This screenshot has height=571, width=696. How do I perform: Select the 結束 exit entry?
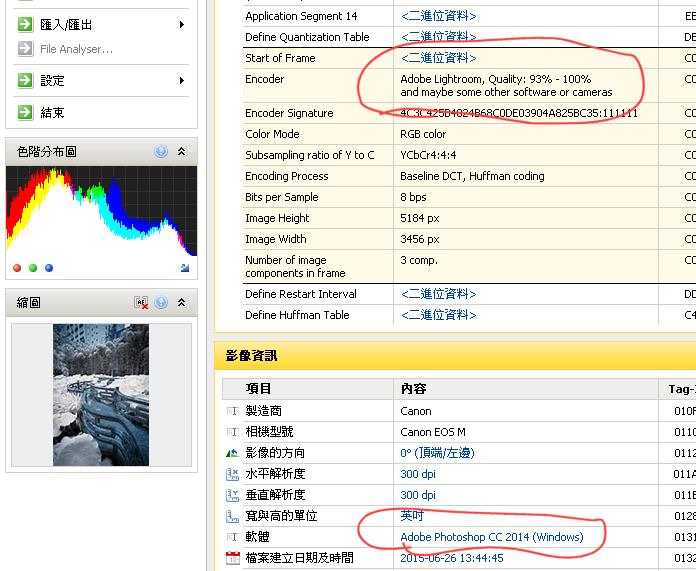tap(52, 112)
